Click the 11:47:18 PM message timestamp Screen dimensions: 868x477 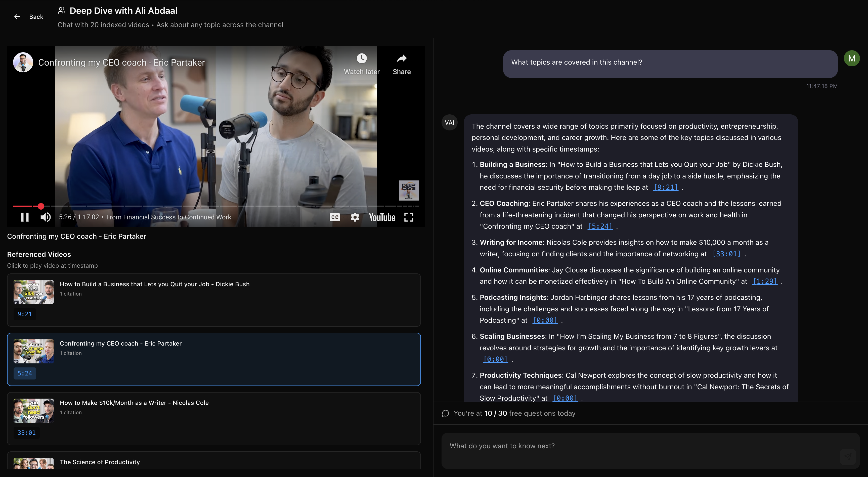(x=822, y=86)
